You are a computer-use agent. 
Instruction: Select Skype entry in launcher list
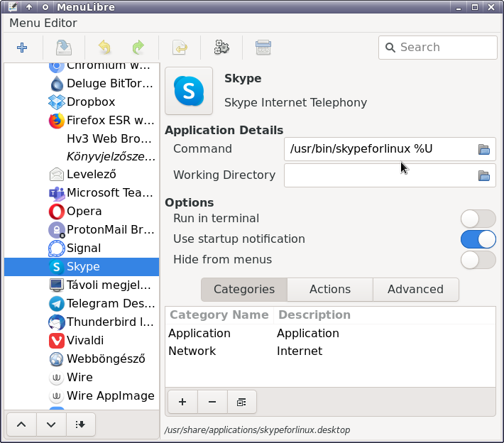pos(82,266)
